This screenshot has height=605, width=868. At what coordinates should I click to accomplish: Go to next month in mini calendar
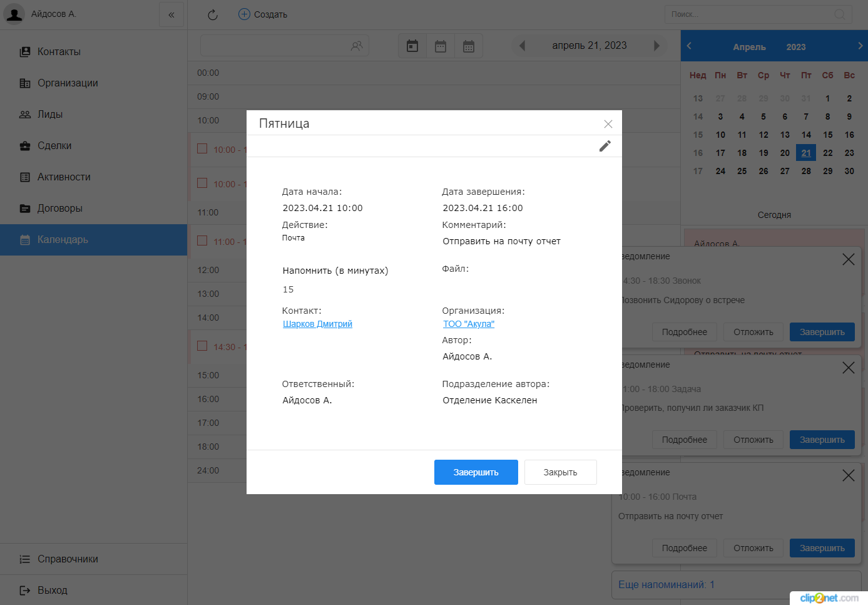860,46
